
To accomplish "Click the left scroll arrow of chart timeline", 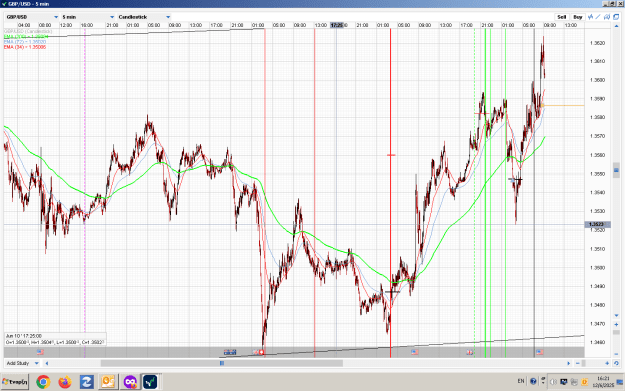I will tap(47, 363).
